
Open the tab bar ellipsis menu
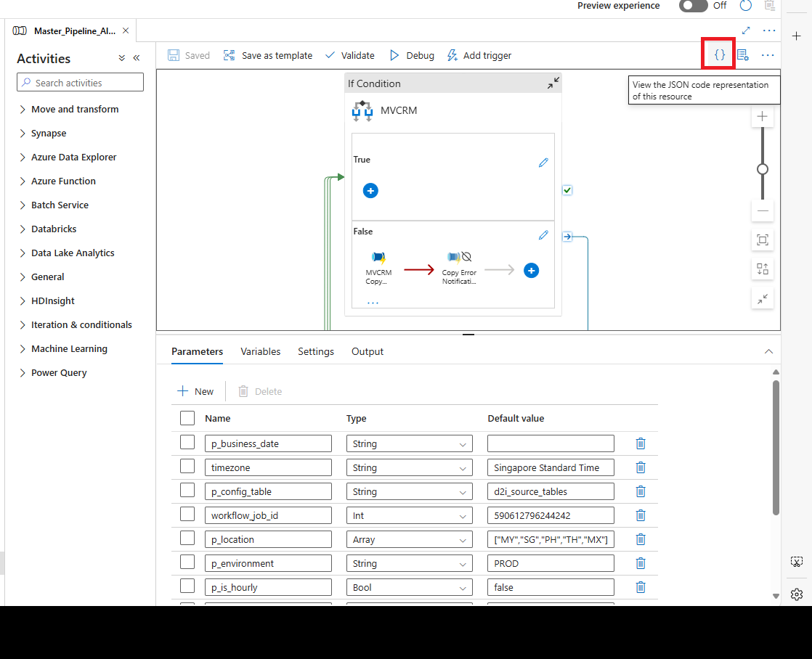769,30
